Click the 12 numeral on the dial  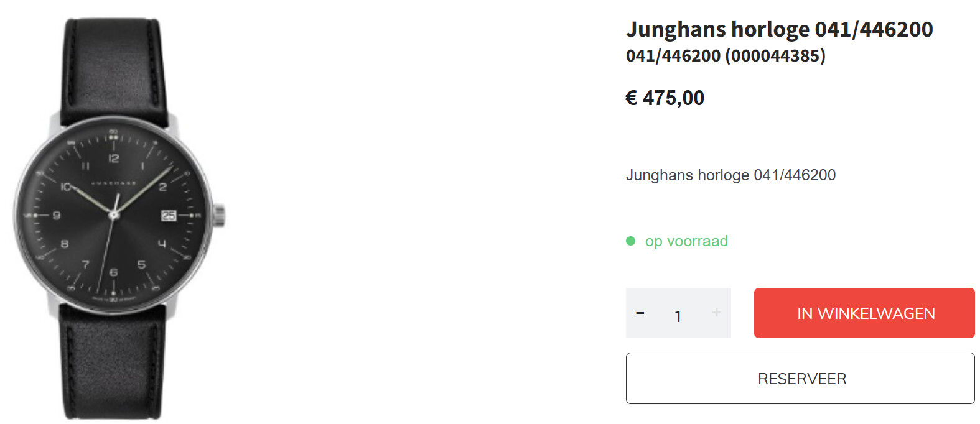(114, 159)
